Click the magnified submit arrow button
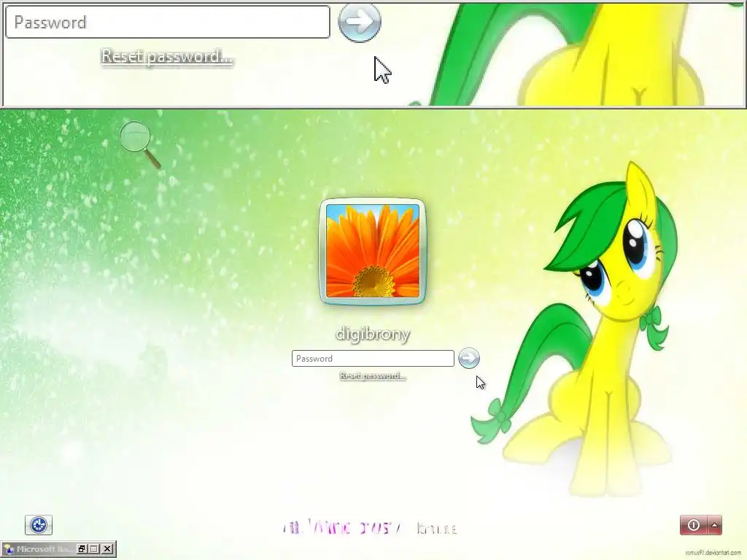The image size is (747, 560). tap(360, 21)
